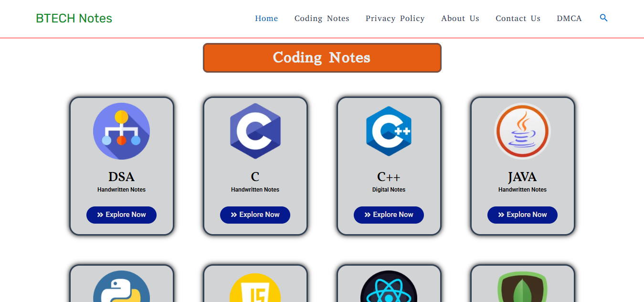Click 'Handwritten Notes' label under DSA

[121, 190]
